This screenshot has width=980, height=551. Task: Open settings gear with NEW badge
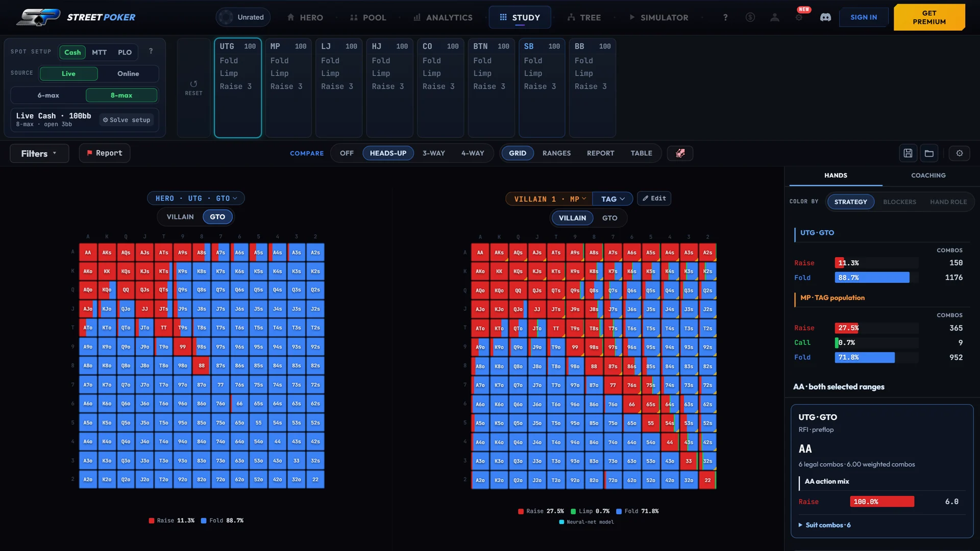point(799,17)
